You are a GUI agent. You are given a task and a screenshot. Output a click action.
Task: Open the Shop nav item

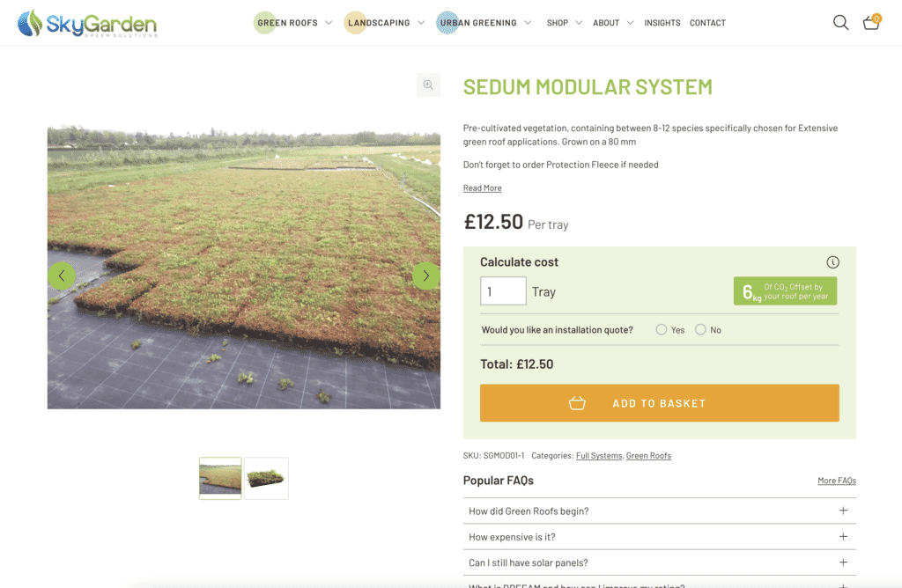coord(558,23)
